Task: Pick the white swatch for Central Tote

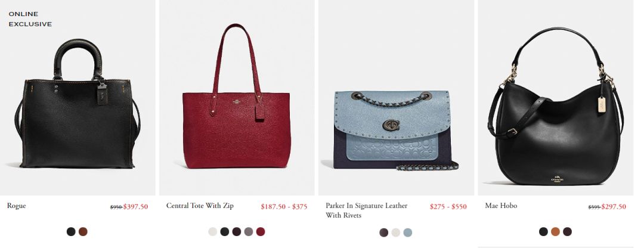Action: click(213, 231)
